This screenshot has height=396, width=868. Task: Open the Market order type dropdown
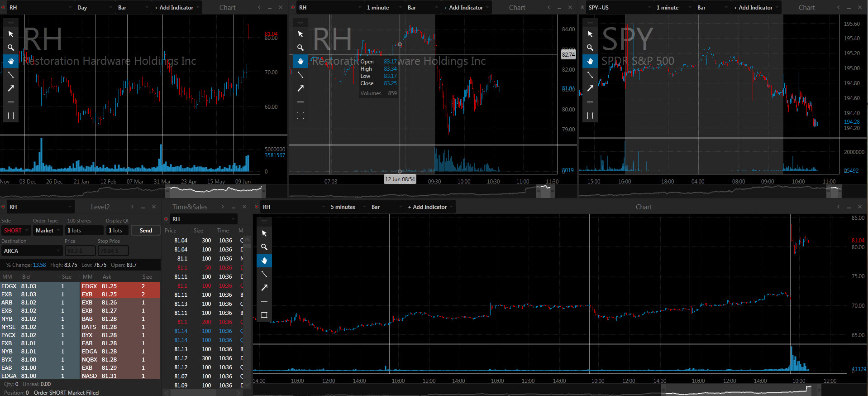48,231
